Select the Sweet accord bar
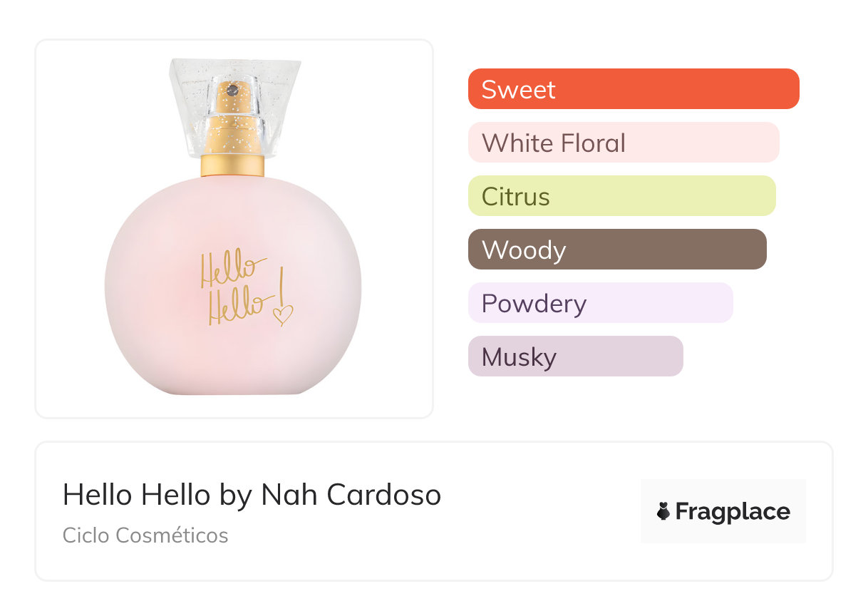The width and height of the screenshot is (868, 616). 633,89
